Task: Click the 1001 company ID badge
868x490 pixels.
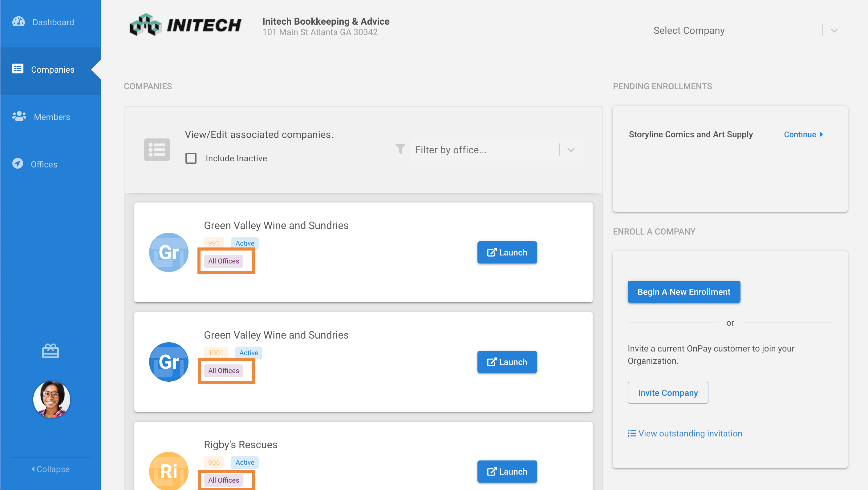Action: tap(216, 353)
